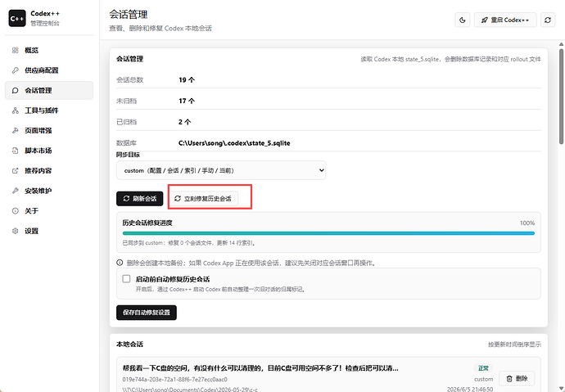The height and width of the screenshot is (392, 565).
Task: Click the wrench icon beside 页面增强
Action: pos(15,130)
